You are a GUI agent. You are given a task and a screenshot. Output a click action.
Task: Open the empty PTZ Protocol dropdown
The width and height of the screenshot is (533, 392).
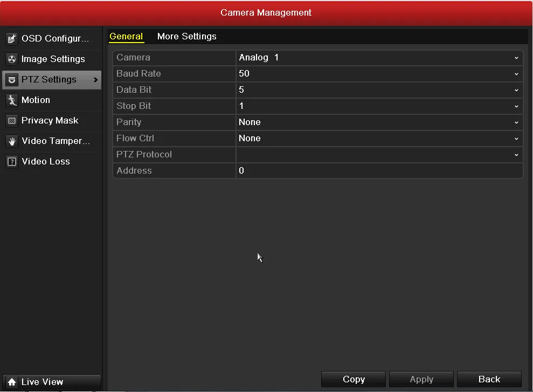379,155
